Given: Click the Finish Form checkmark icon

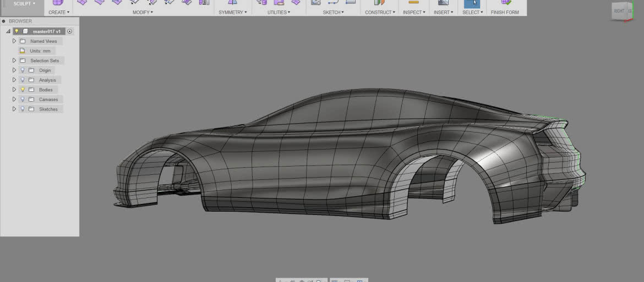Looking at the screenshot, I should coord(506,2).
